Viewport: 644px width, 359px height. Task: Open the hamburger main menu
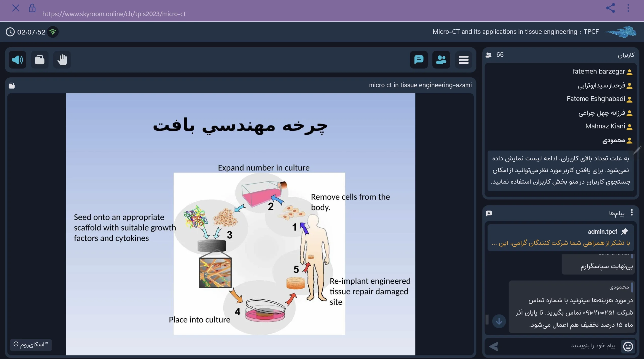pyautogui.click(x=463, y=60)
